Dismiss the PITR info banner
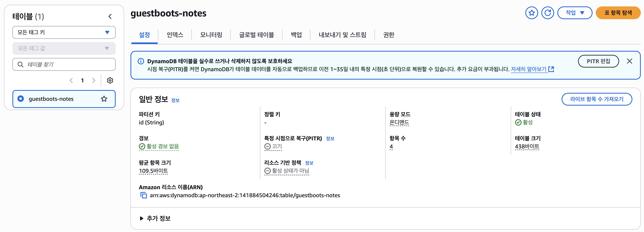The width and height of the screenshot is (644, 232). coord(629,61)
